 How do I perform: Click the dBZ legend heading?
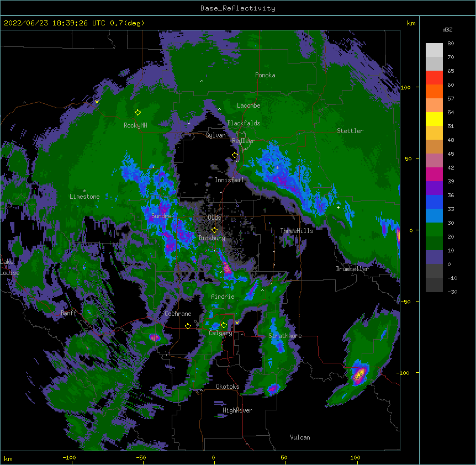447,29
